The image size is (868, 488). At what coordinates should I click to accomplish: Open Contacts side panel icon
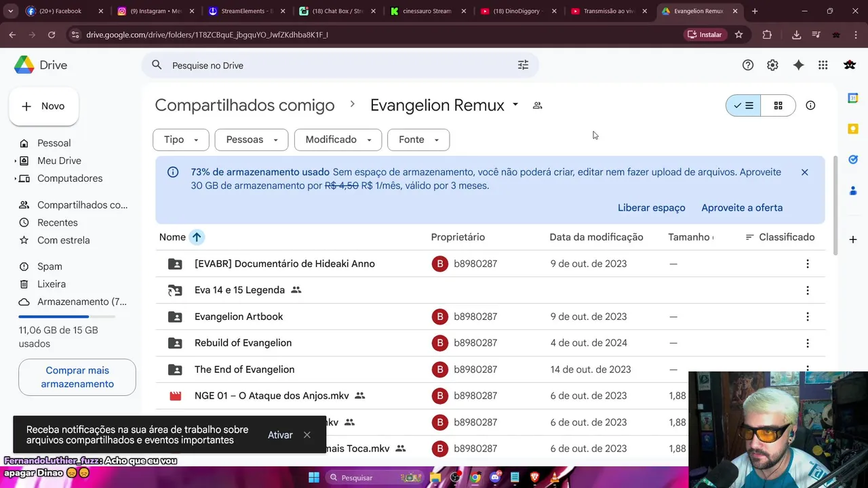[853, 191]
